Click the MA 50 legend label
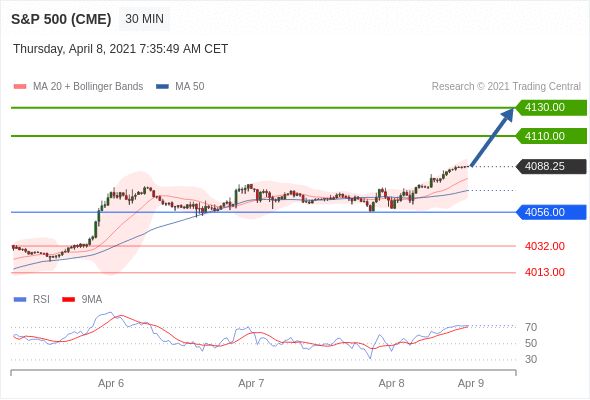Viewport: 590px width, 400px height. (x=190, y=87)
